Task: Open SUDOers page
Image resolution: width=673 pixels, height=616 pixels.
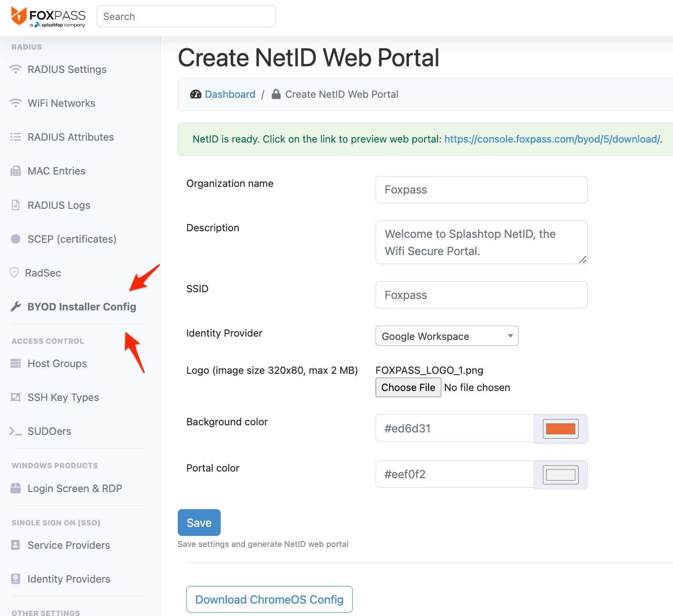Action: click(x=50, y=431)
